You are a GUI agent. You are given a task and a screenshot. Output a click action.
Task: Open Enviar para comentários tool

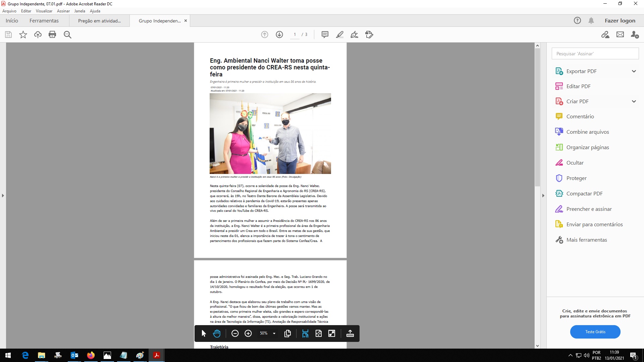594,224
